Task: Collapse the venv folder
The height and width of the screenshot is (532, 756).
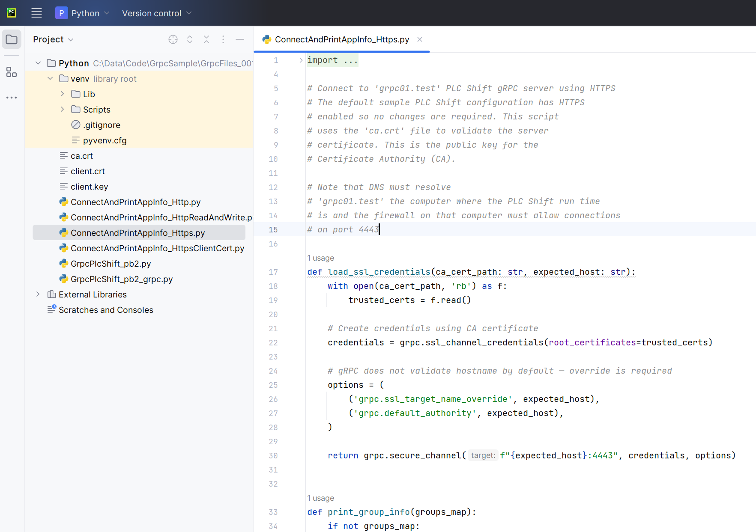Action: coord(50,79)
